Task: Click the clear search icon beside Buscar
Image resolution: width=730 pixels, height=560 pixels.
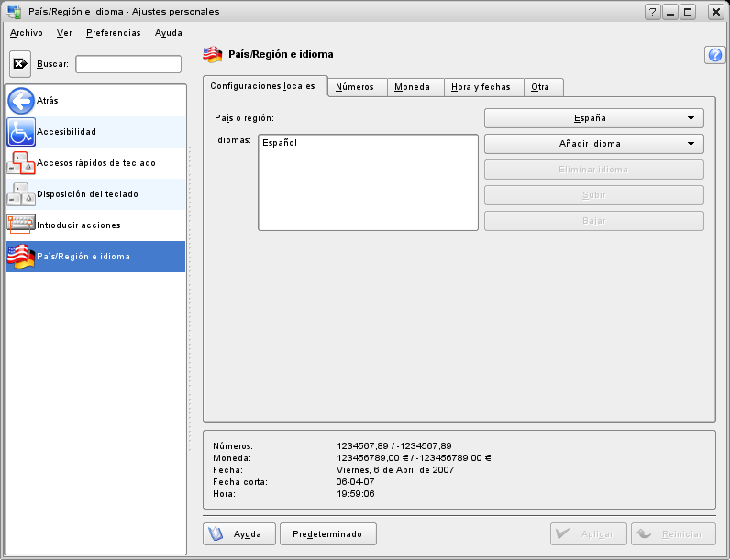Action: (20, 64)
